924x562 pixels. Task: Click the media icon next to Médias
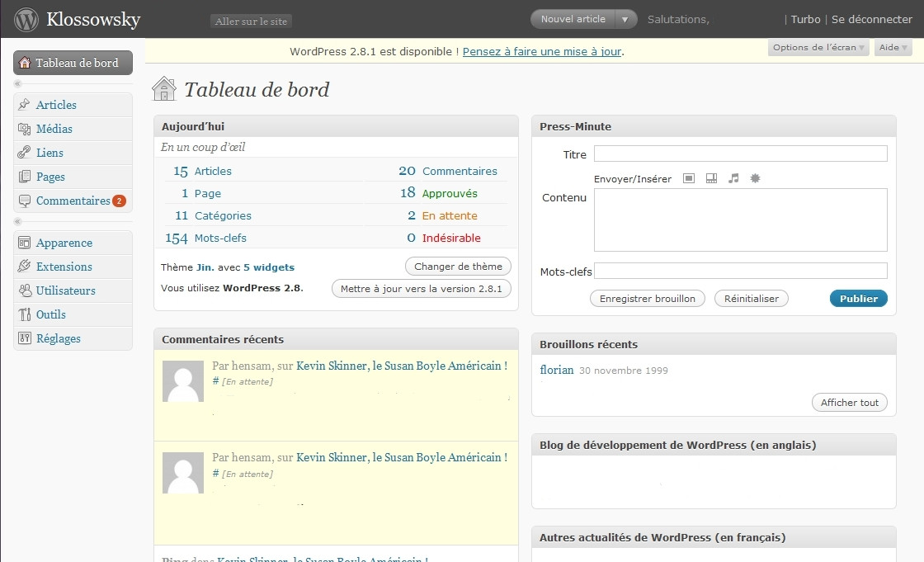point(24,129)
